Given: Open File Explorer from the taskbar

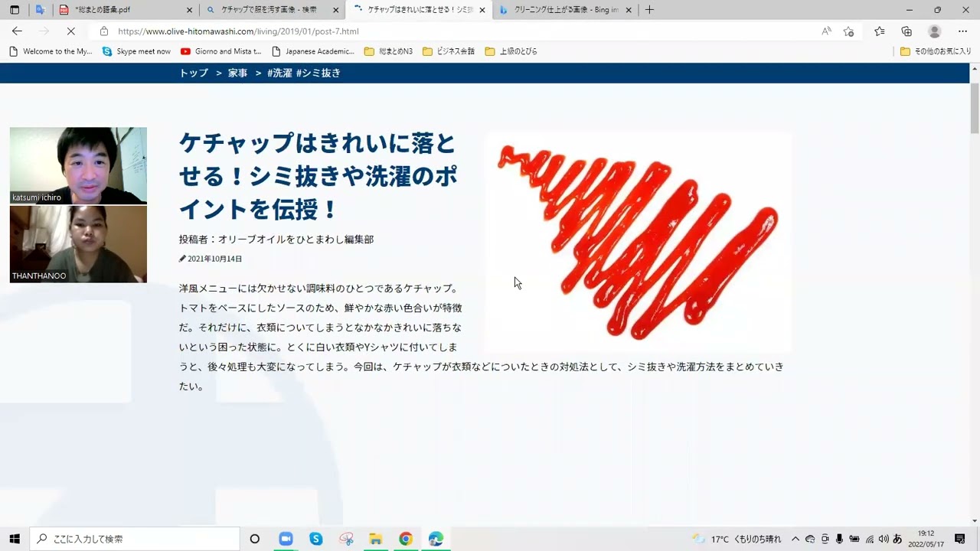Looking at the screenshot, I should (376, 539).
